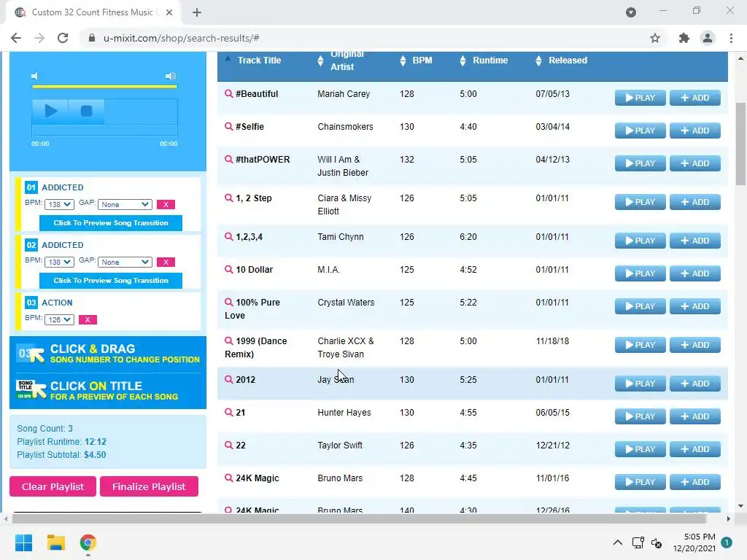Click magnifier icon next to 1999 (Dance Remix)

point(228,341)
